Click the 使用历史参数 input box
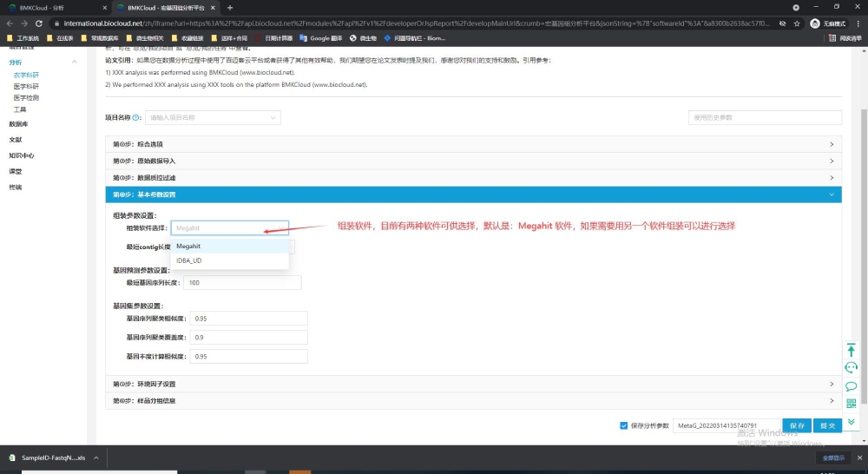Screen dimensions: 868x474 pyautogui.click(x=764, y=117)
